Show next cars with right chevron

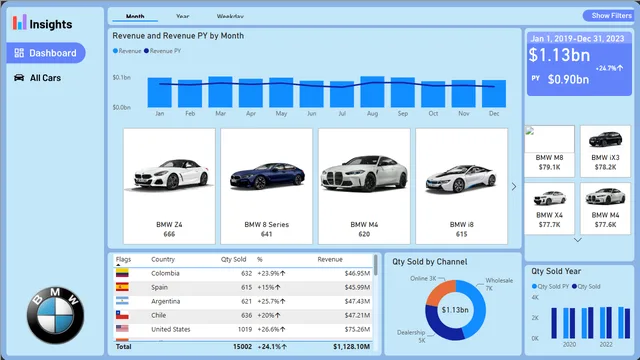point(514,187)
